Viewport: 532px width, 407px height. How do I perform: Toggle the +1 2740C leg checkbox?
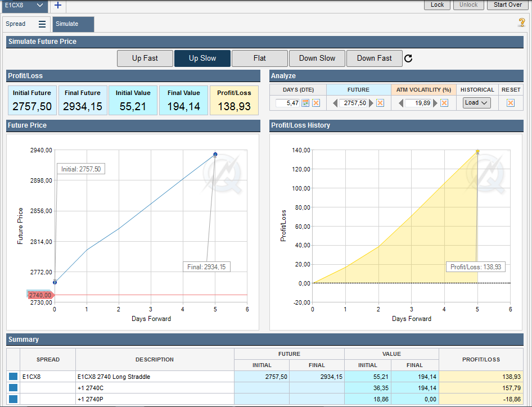click(x=13, y=388)
